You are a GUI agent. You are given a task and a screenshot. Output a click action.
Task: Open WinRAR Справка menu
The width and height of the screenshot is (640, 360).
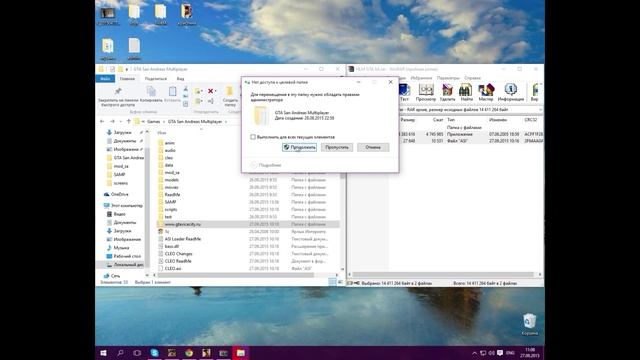click(473, 78)
